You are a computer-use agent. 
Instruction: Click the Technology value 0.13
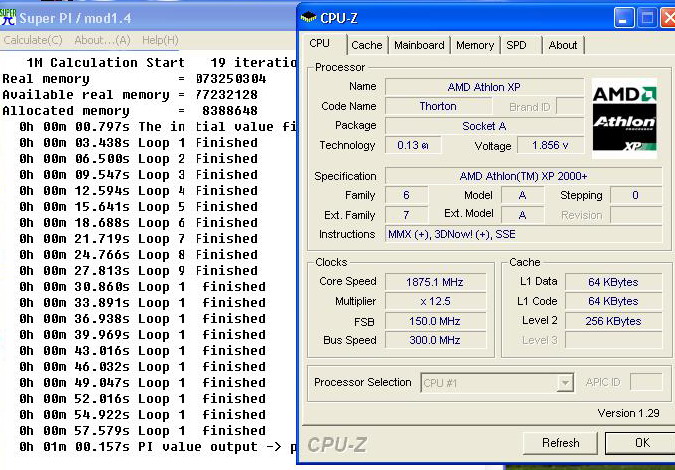413,145
